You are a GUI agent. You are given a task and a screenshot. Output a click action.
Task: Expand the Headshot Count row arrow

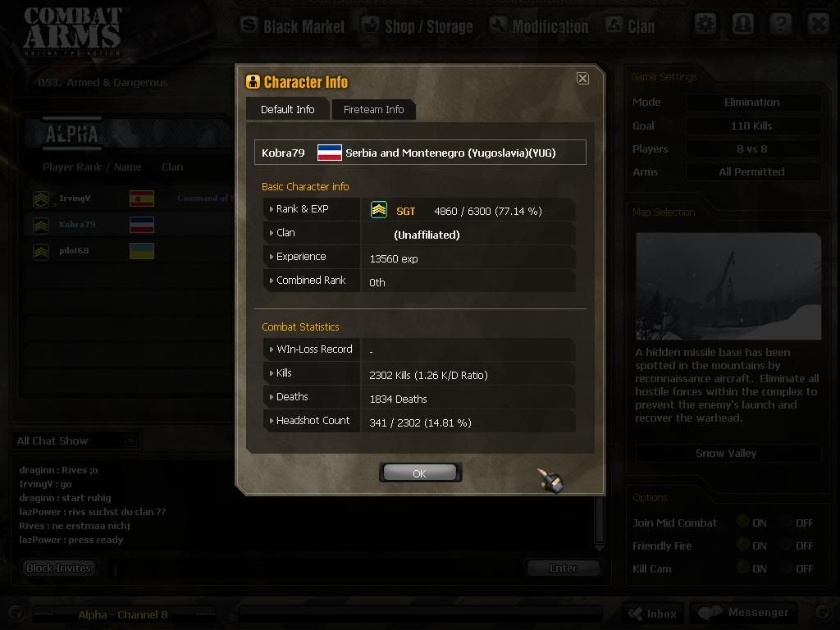point(272,421)
